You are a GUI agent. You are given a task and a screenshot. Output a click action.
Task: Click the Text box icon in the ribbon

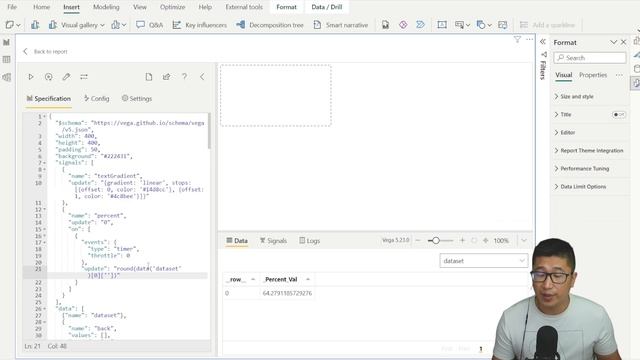(x=442, y=25)
